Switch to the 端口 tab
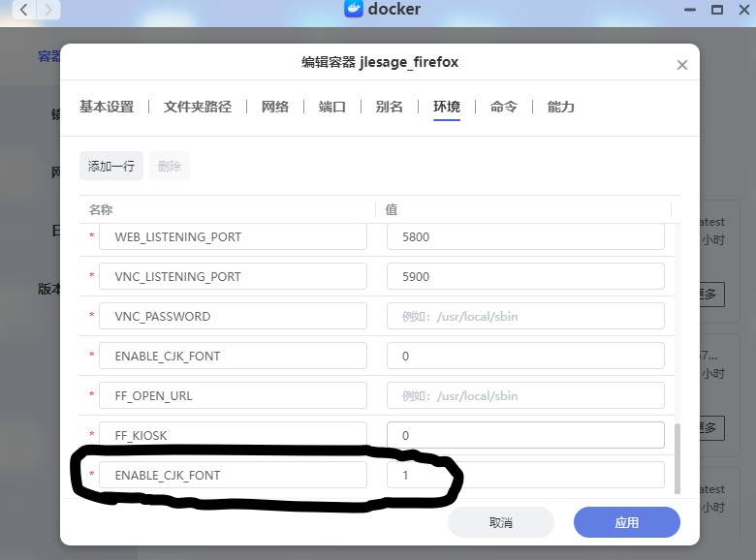 [x=332, y=107]
